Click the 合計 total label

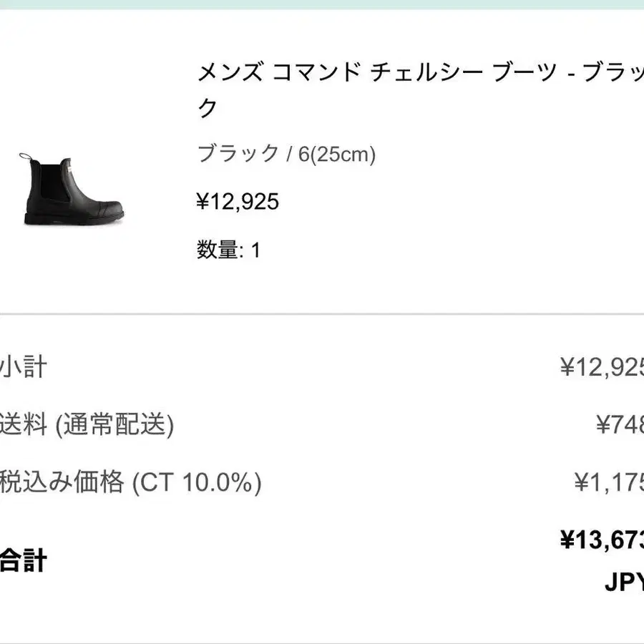[23, 559]
